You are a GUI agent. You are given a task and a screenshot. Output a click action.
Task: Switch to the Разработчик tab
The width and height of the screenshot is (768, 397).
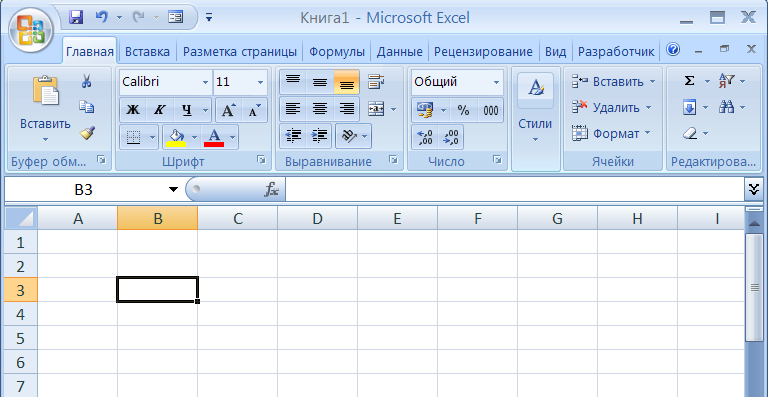(x=616, y=52)
